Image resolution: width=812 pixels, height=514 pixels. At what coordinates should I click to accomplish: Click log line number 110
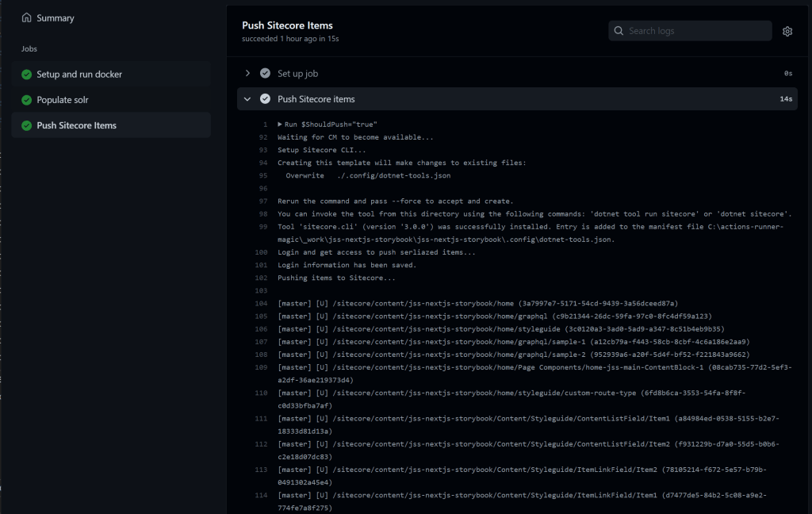click(x=262, y=393)
